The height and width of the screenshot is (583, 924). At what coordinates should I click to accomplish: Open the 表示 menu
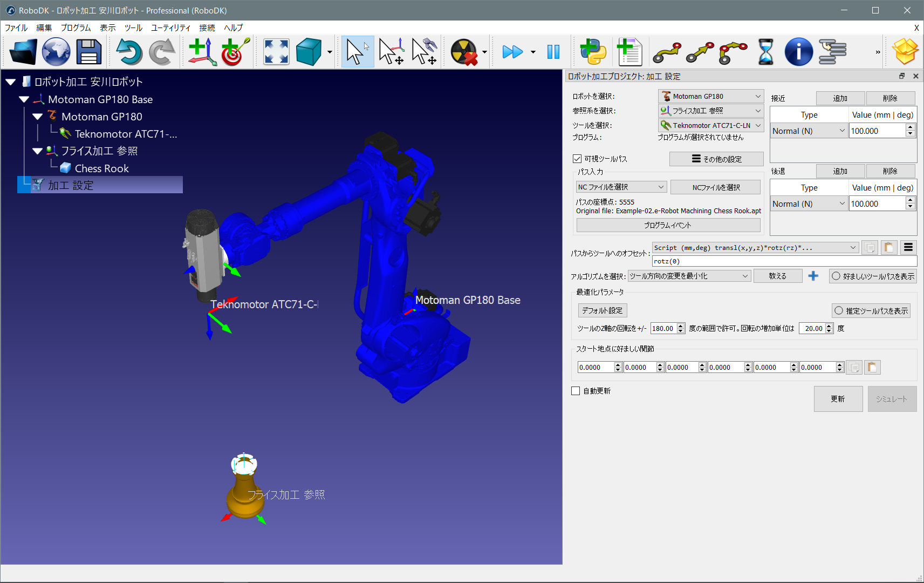(x=108, y=28)
